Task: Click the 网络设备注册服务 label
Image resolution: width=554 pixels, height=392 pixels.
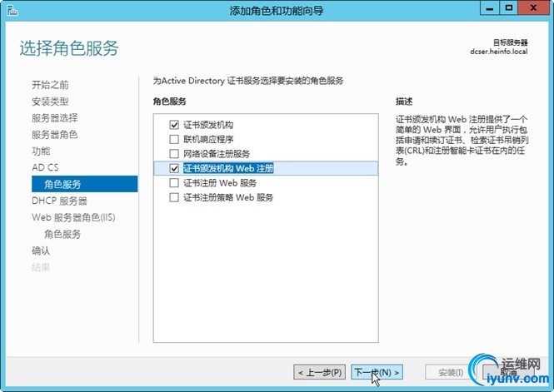Action: (217, 154)
